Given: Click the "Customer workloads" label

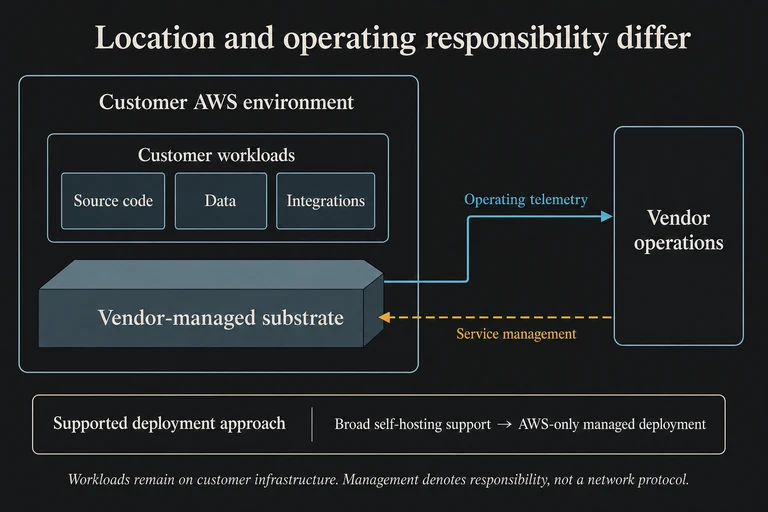Looking at the screenshot, I should (216, 155).
